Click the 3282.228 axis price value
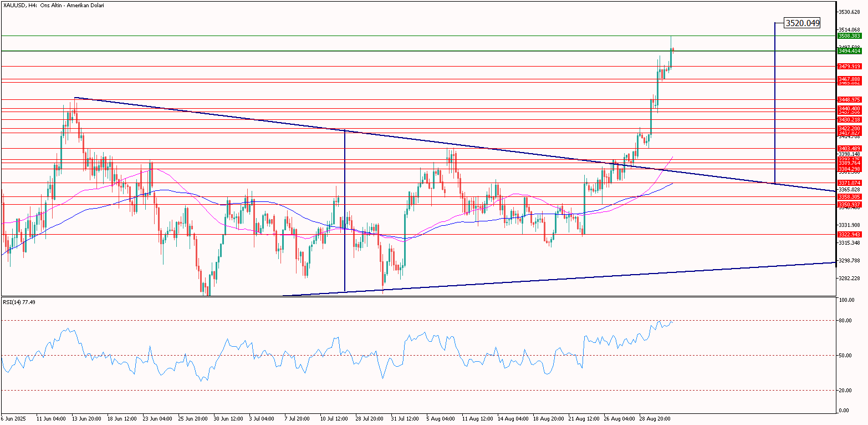This screenshot has height=425, width=868. (x=849, y=278)
